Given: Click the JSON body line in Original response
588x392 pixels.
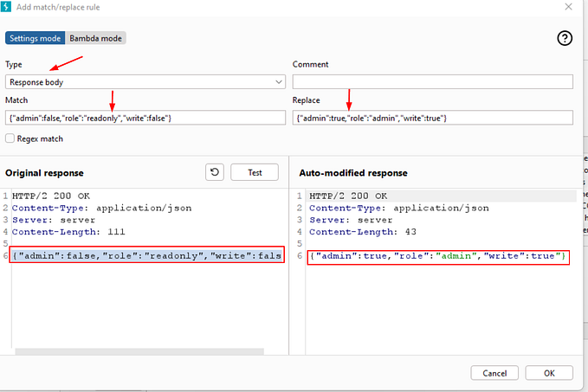Looking at the screenshot, I should pyautogui.click(x=147, y=255).
